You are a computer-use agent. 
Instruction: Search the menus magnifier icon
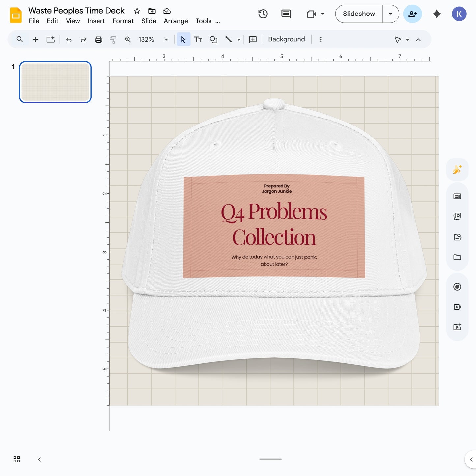click(20, 40)
